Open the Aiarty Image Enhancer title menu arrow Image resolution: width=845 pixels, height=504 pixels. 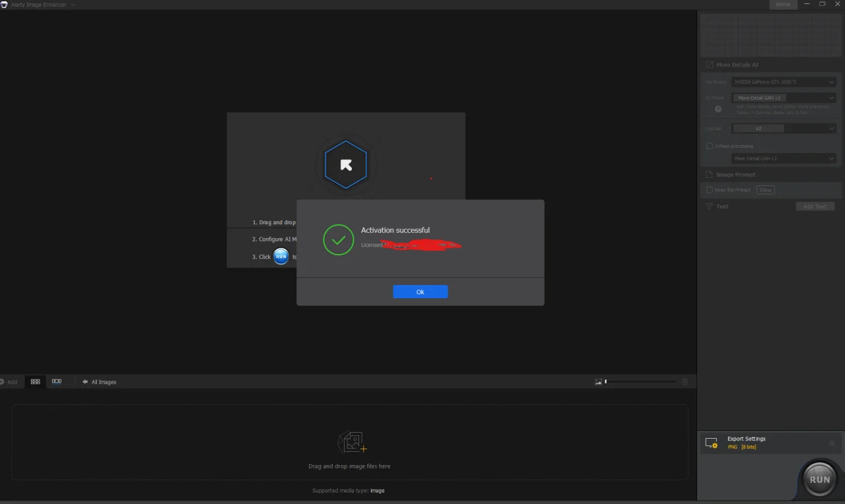[73, 5]
